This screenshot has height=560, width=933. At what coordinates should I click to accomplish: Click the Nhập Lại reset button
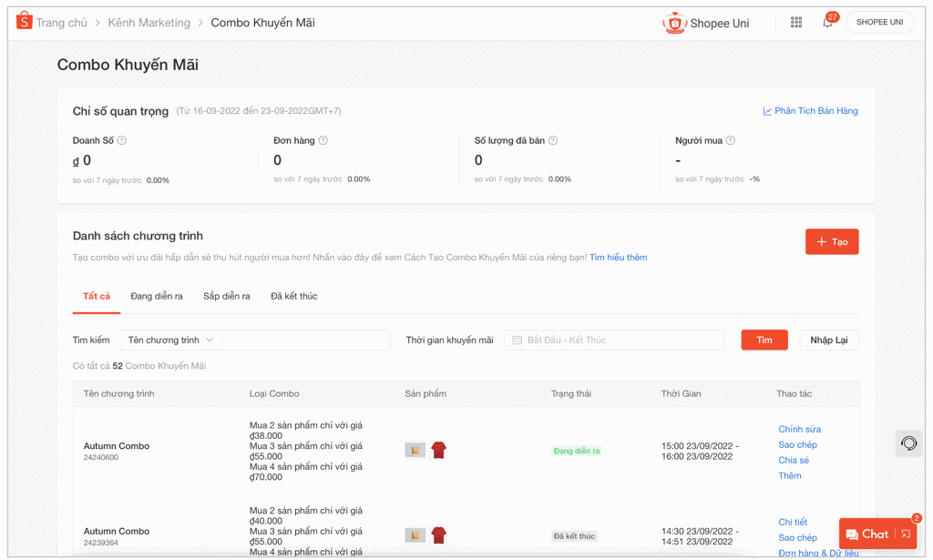point(829,340)
